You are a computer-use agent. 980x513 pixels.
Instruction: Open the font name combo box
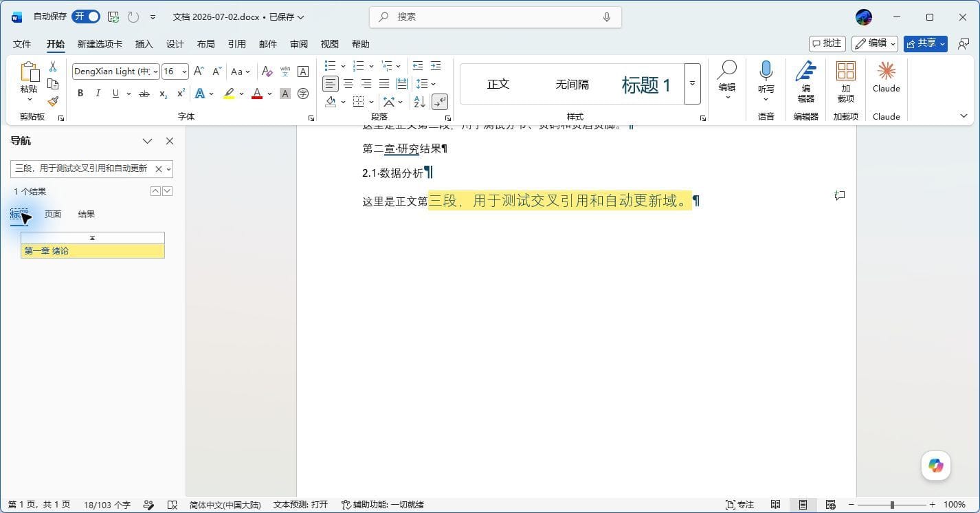116,72
